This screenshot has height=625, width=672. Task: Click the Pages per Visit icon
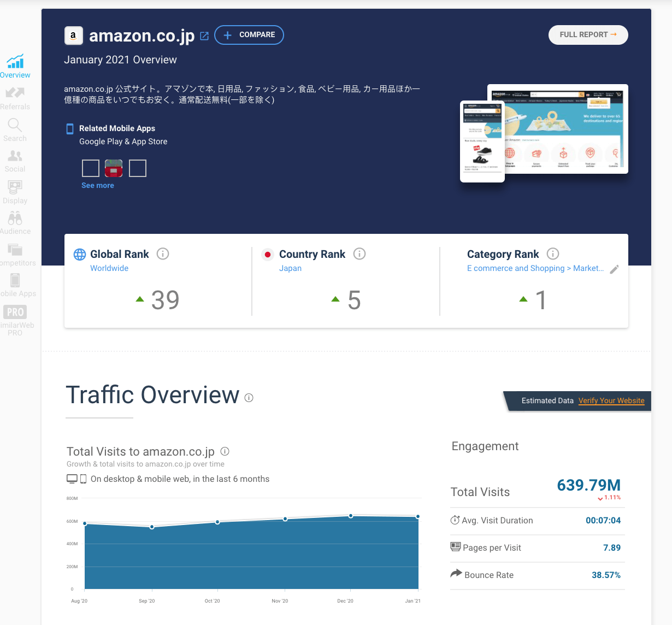(456, 547)
